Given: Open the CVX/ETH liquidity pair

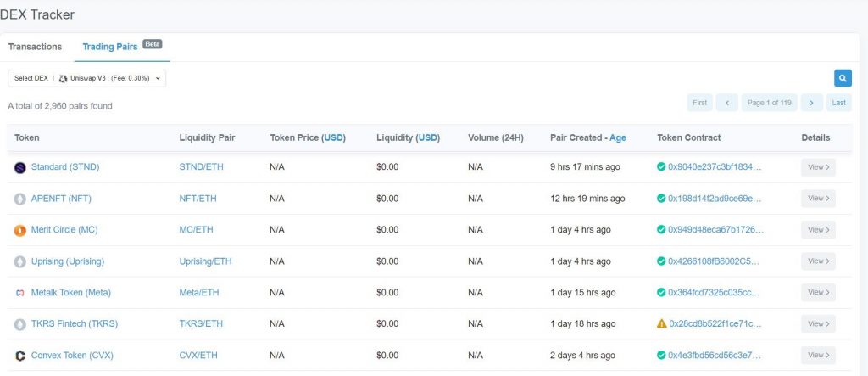Looking at the screenshot, I should point(198,355).
